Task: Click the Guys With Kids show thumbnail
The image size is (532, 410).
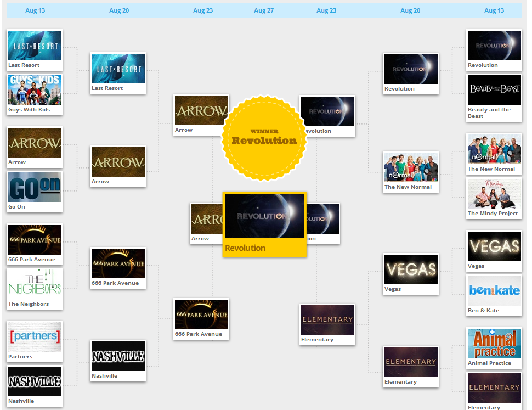Action: [x=35, y=90]
